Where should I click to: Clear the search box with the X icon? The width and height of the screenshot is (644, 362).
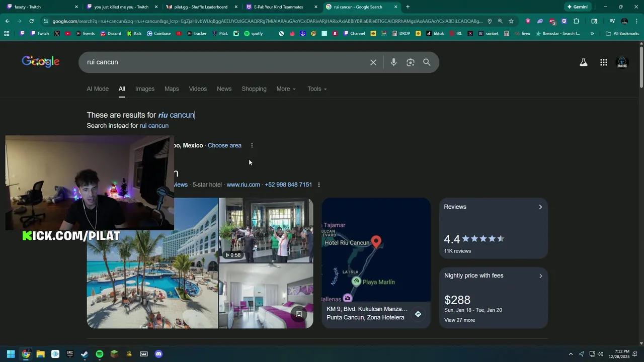[x=373, y=62]
